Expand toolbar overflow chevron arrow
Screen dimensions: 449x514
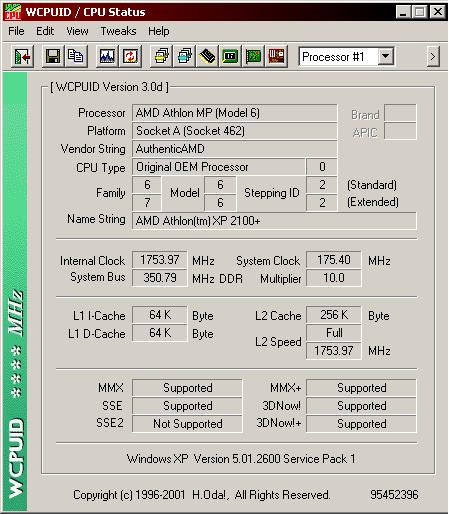433,57
